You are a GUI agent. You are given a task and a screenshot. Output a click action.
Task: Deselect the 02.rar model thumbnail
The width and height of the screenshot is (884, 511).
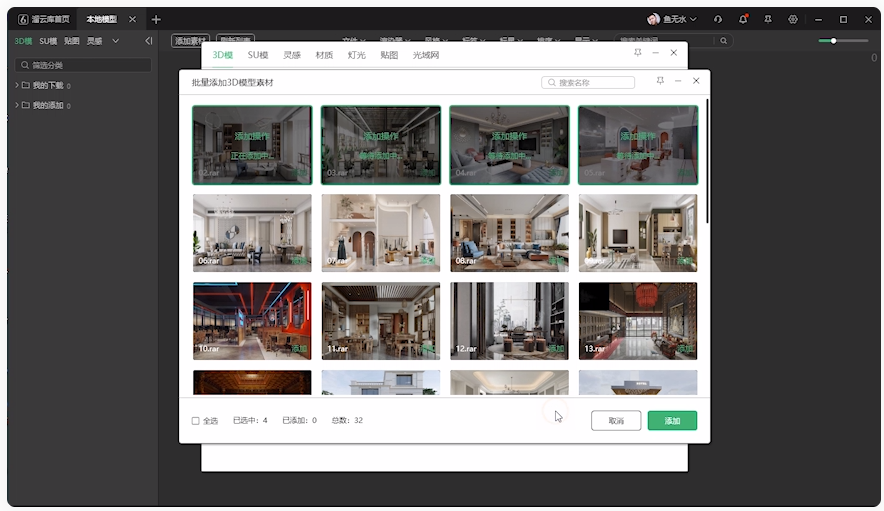coord(252,145)
